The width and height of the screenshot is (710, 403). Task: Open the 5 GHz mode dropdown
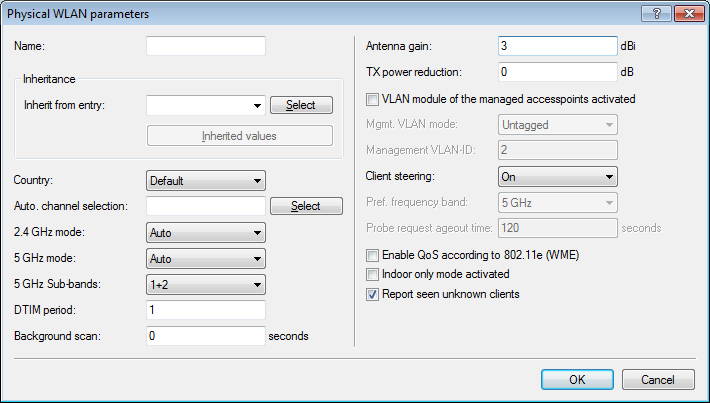[205, 259]
